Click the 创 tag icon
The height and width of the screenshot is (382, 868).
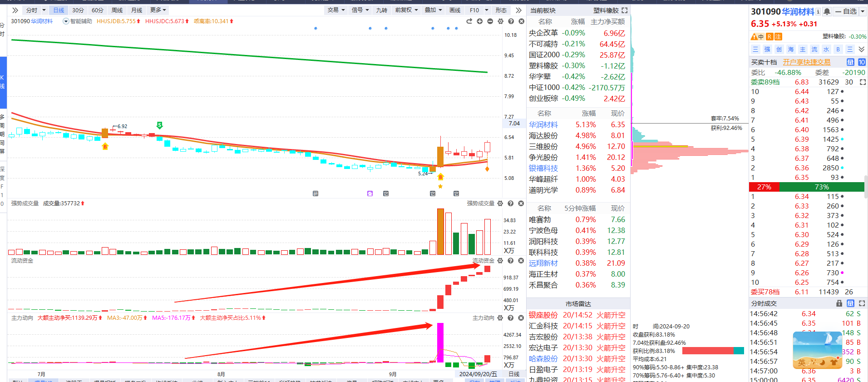point(779,50)
